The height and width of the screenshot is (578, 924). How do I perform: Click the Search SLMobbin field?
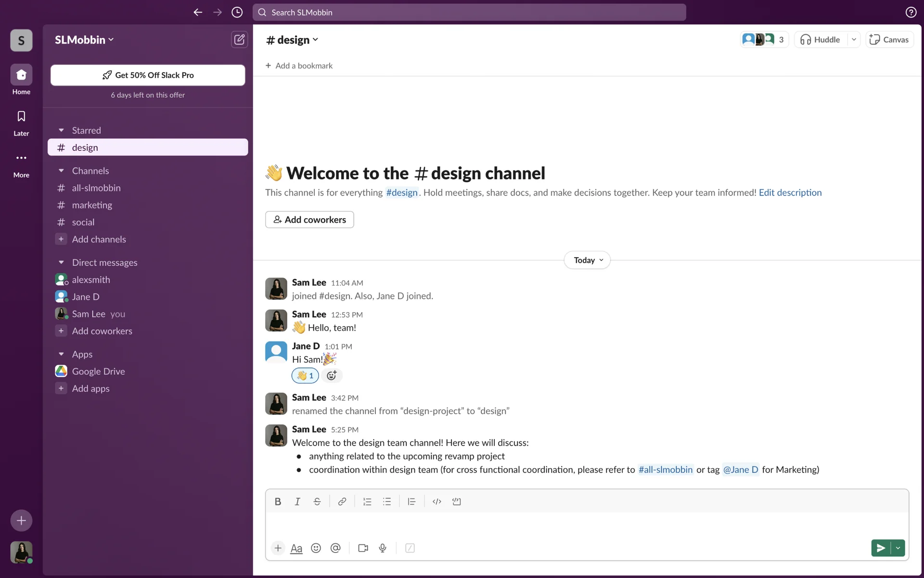(x=469, y=13)
